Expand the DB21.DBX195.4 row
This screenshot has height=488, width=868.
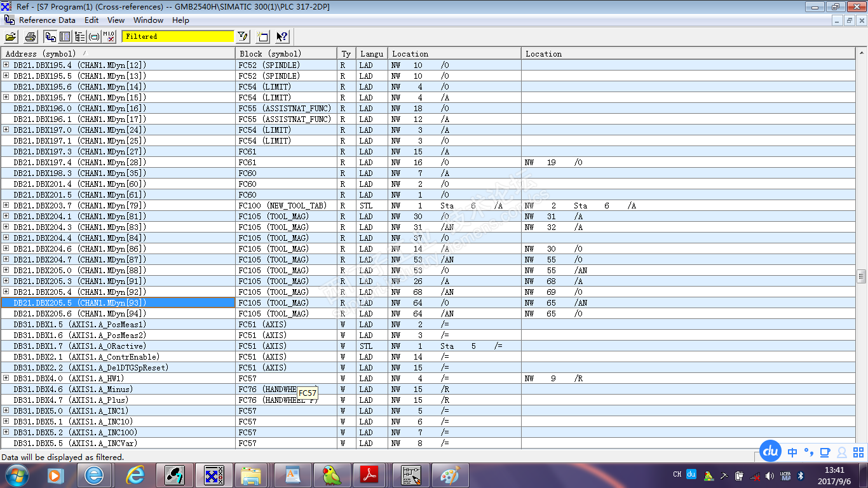(6, 65)
